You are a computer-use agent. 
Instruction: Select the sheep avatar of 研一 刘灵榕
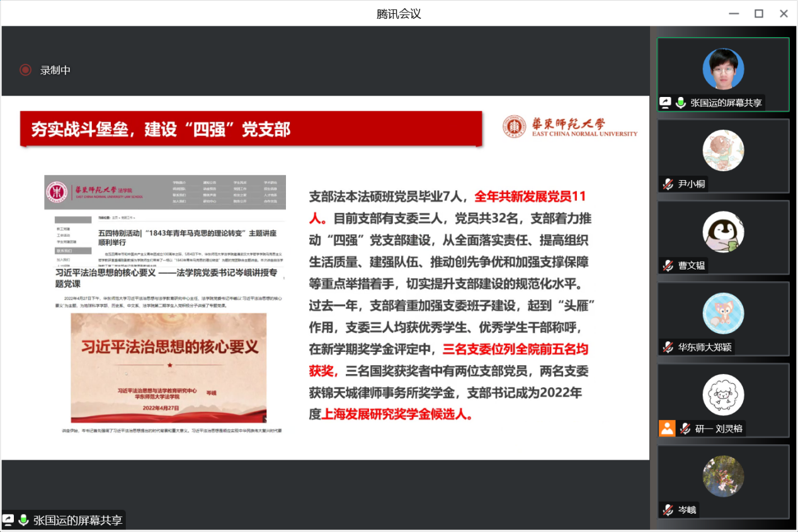(x=723, y=395)
